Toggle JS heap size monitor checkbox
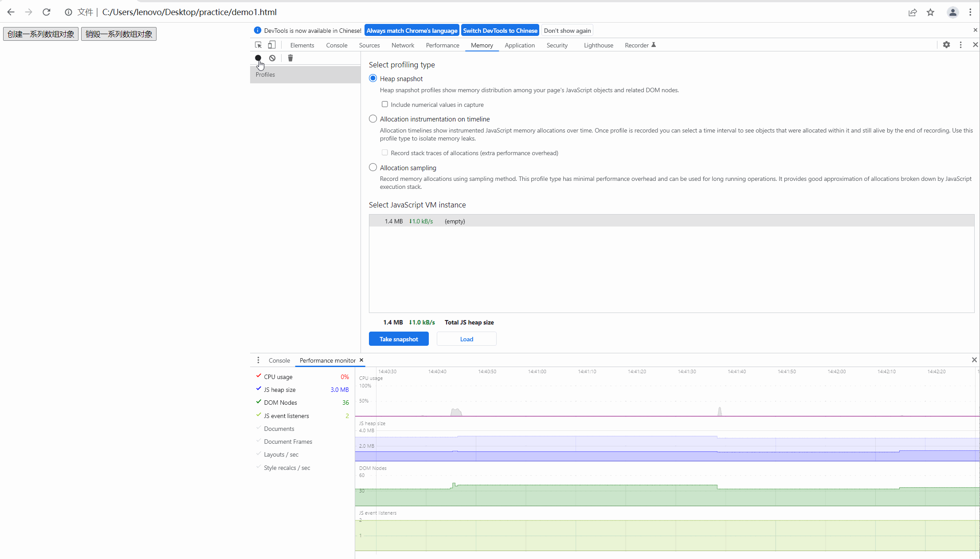Screen dimensions: 980x559 click(x=259, y=389)
